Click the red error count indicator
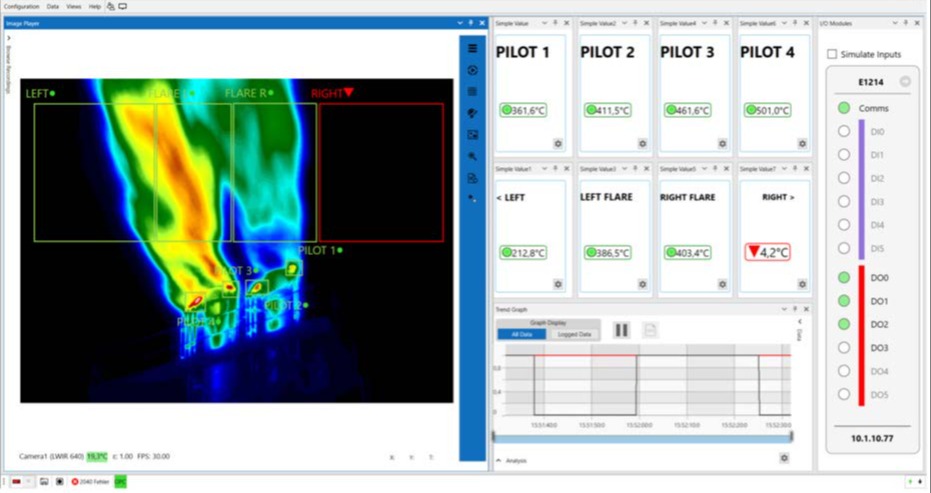This screenshot has width=931, height=493. click(90, 482)
